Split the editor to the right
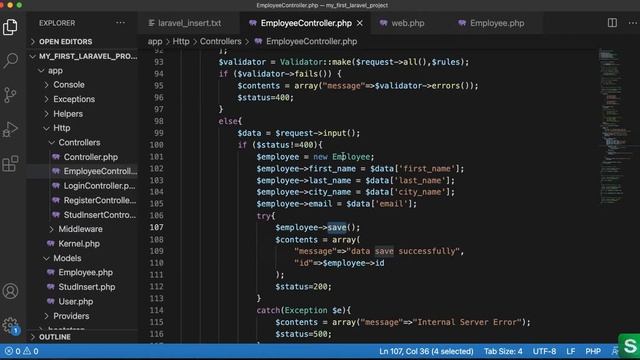The width and height of the screenshot is (640, 360). tap(612, 23)
